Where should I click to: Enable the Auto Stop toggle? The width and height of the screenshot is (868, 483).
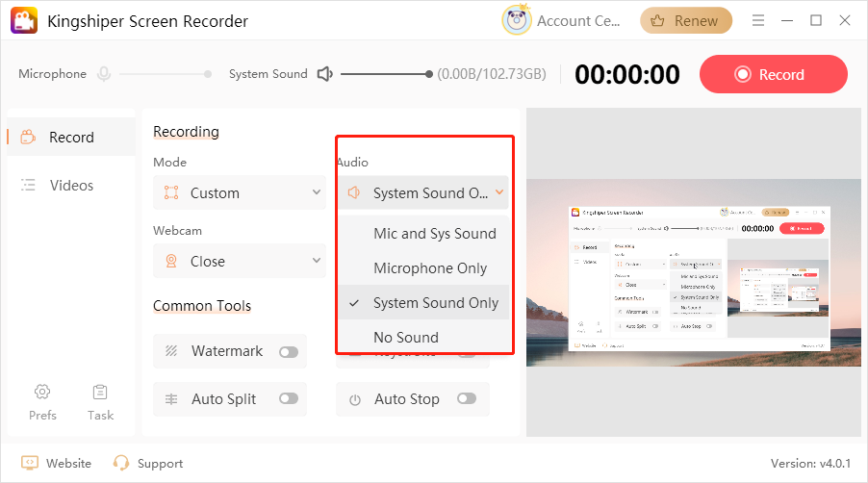click(467, 398)
